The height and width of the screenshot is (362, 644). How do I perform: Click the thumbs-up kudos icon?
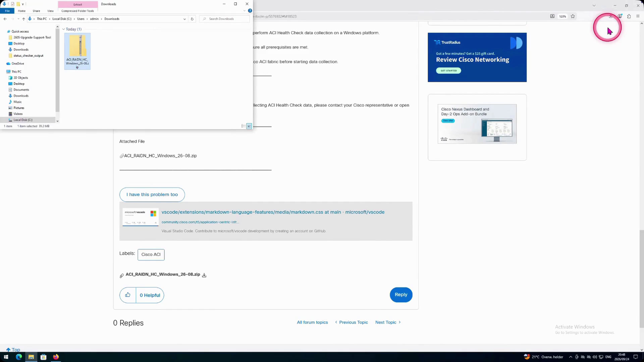point(128,295)
